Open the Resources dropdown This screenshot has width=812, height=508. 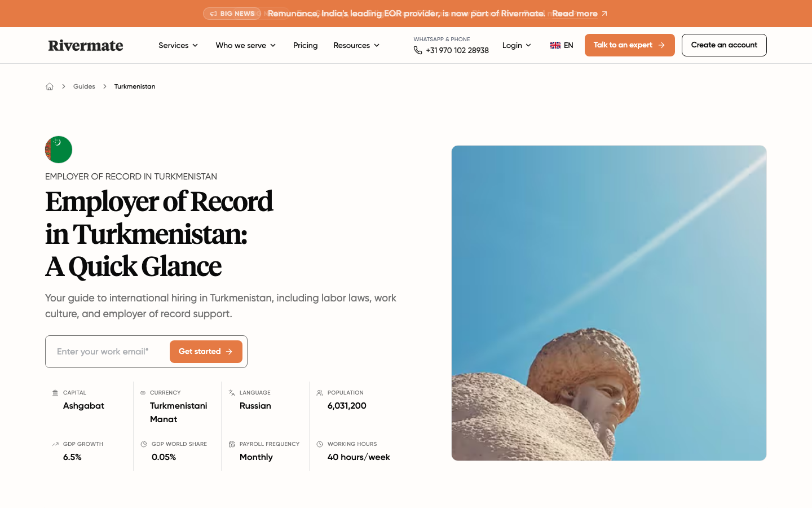pos(356,45)
